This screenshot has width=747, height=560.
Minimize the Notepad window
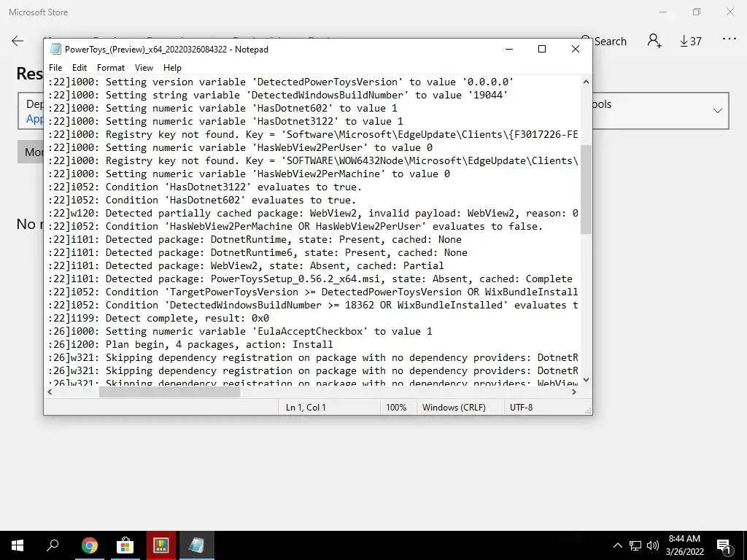(x=508, y=49)
